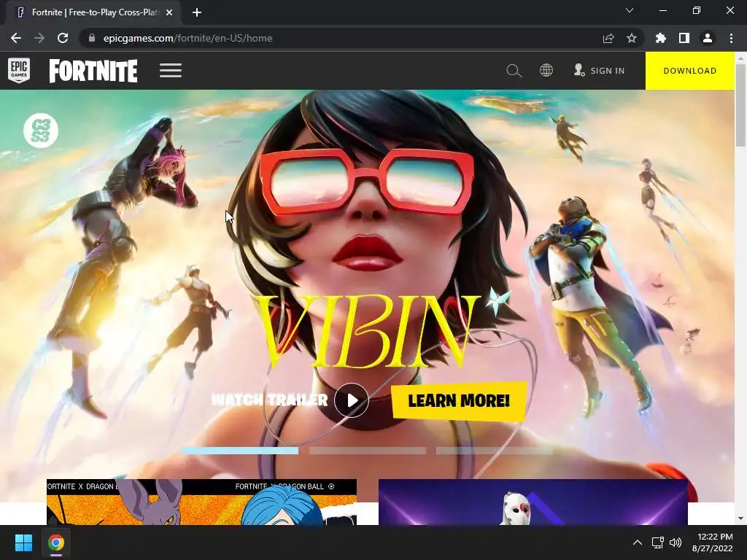Click the C3S3 season badge
The height and width of the screenshot is (560, 747).
coord(41,131)
